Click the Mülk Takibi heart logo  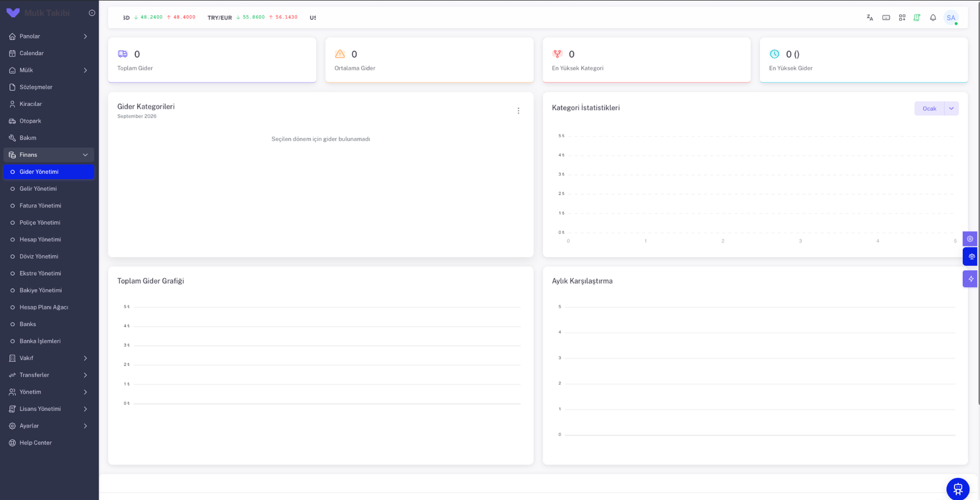tap(13, 13)
